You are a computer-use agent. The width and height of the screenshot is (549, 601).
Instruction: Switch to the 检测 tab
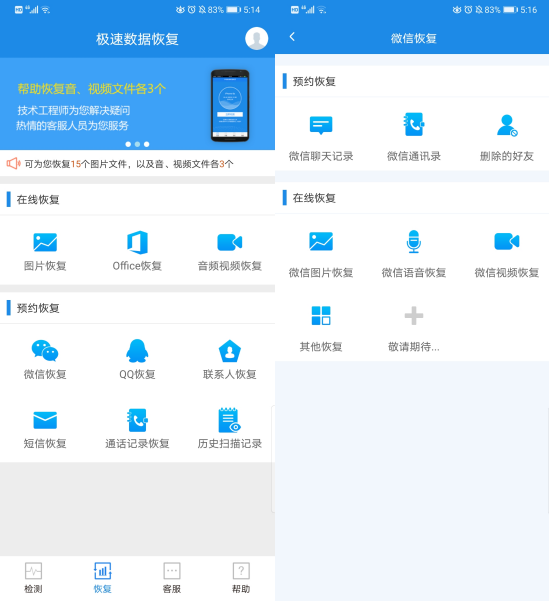(x=33, y=578)
